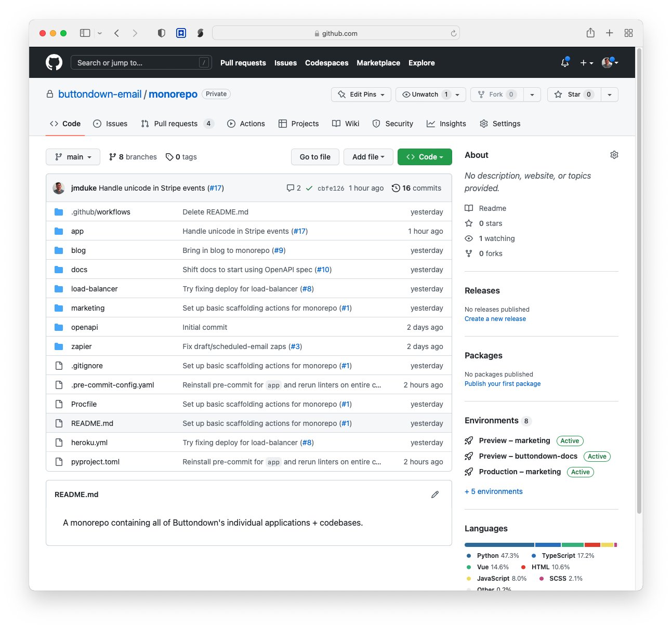Open the Security tab

click(x=393, y=124)
